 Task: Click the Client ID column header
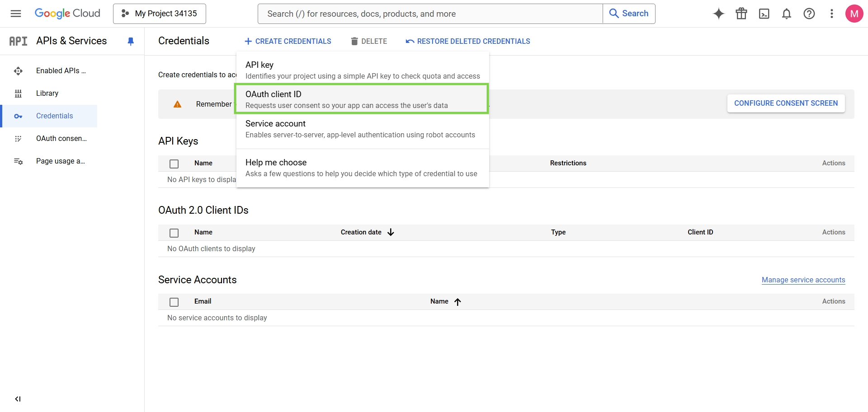click(700, 232)
